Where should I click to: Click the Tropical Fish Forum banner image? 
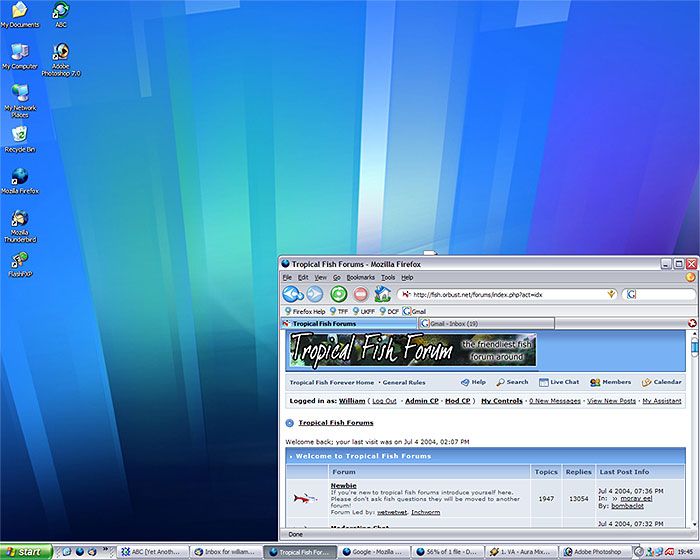click(x=412, y=351)
